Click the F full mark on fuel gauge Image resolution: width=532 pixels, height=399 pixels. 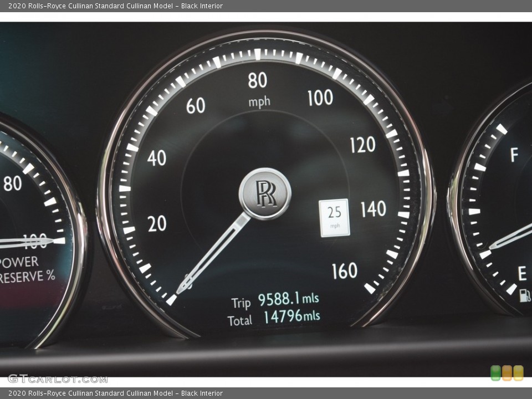[514, 155]
